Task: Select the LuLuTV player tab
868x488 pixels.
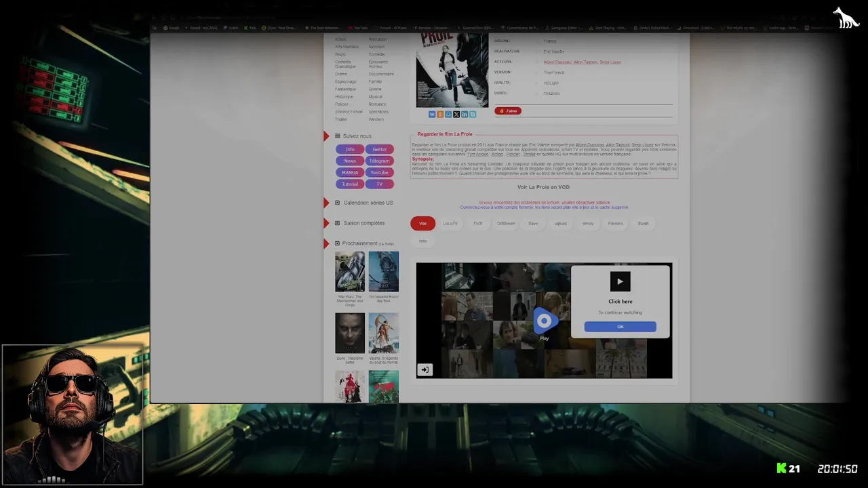Action: (x=450, y=223)
